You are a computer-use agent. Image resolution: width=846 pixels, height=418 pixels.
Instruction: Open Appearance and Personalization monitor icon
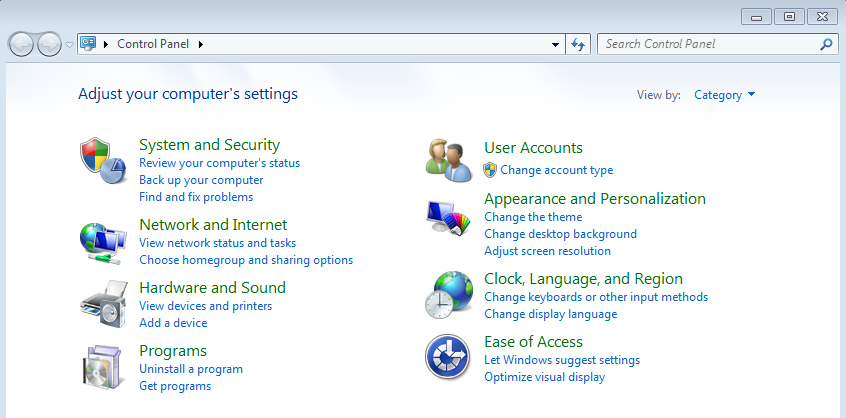click(x=448, y=216)
